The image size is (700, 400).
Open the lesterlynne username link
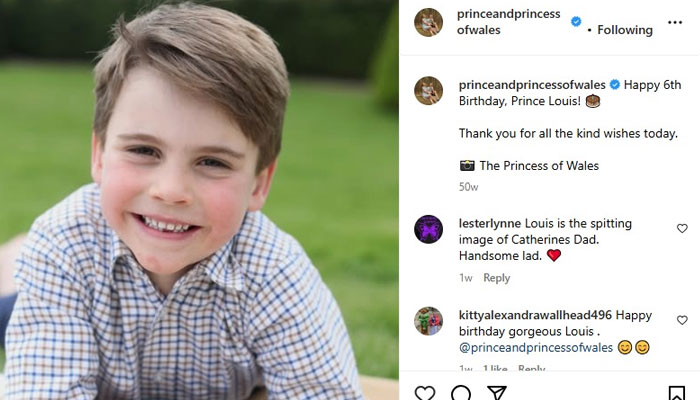click(489, 224)
